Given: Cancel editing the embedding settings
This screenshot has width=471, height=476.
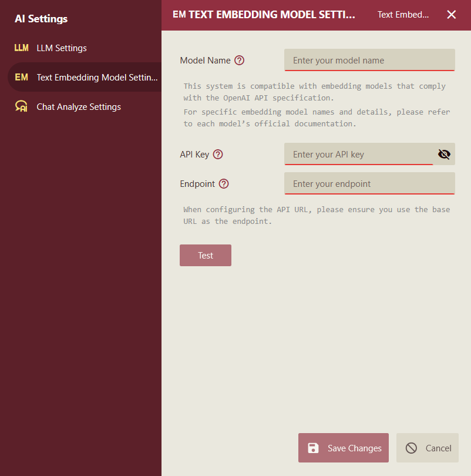Looking at the screenshot, I should [428, 448].
